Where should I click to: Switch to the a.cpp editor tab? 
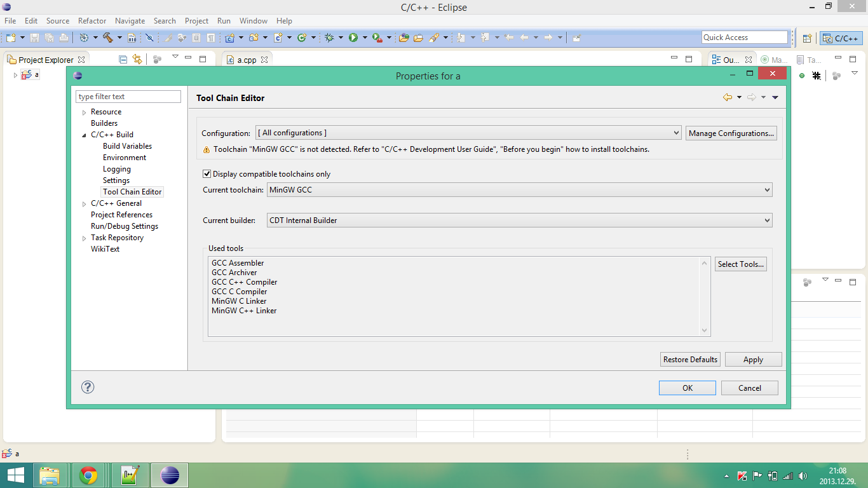coord(247,60)
